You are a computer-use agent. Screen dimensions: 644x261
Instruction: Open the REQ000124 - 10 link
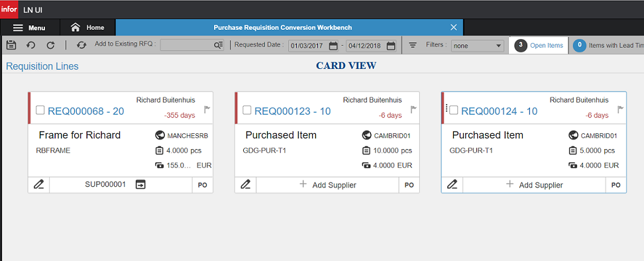point(499,111)
